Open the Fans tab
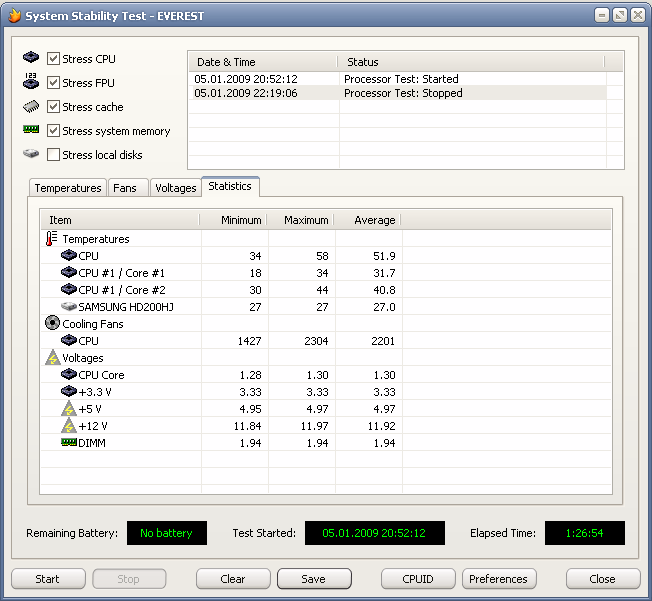 [x=125, y=188]
